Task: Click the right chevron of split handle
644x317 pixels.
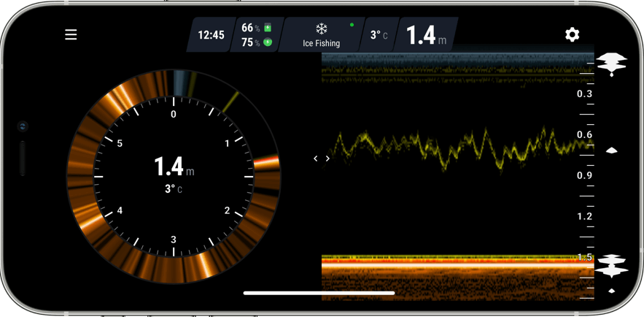Action: click(x=327, y=158)
